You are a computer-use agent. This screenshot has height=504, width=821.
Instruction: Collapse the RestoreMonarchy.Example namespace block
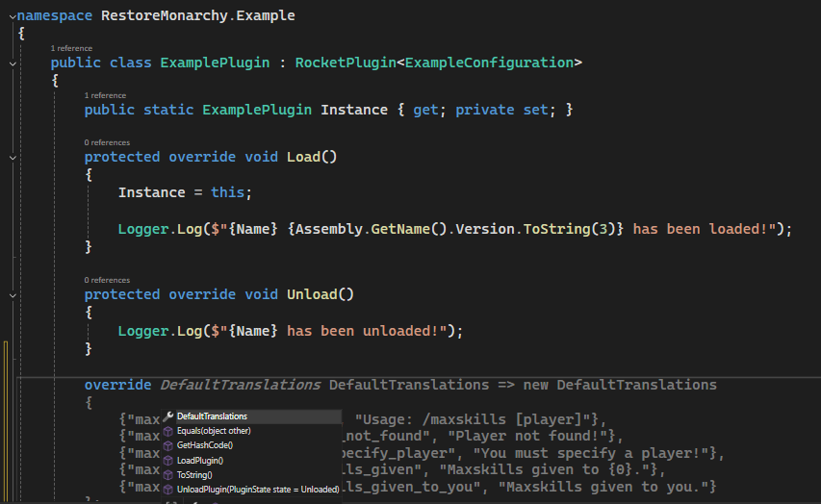pos(12,15)
